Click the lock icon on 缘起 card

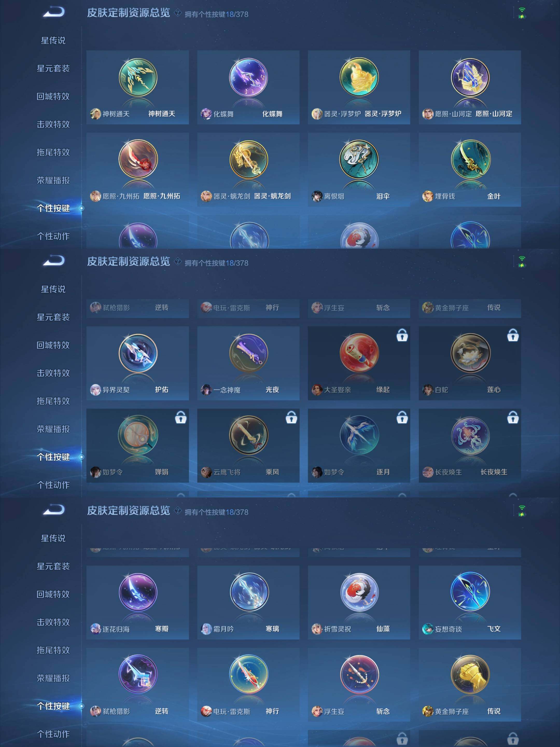[402, 335]
